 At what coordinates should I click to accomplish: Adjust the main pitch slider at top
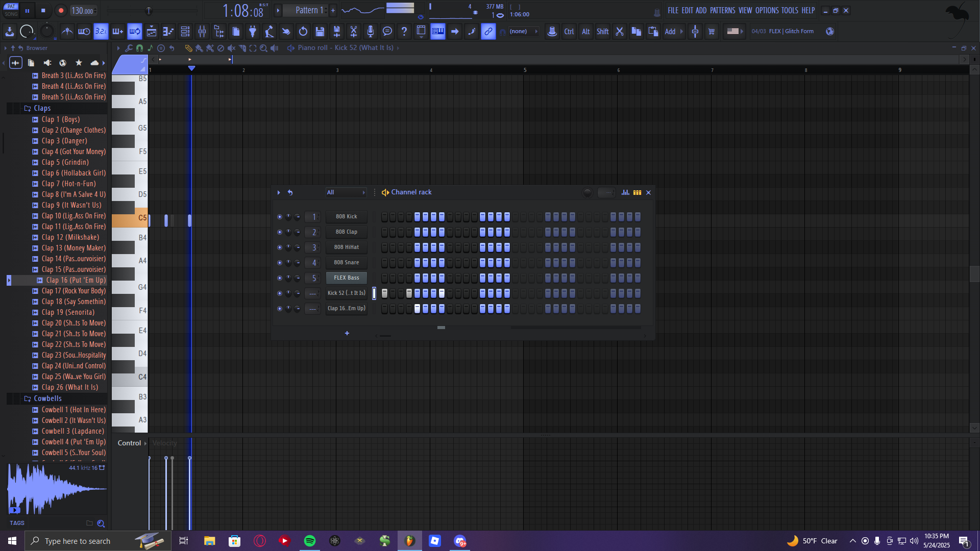tap(149, 11)
